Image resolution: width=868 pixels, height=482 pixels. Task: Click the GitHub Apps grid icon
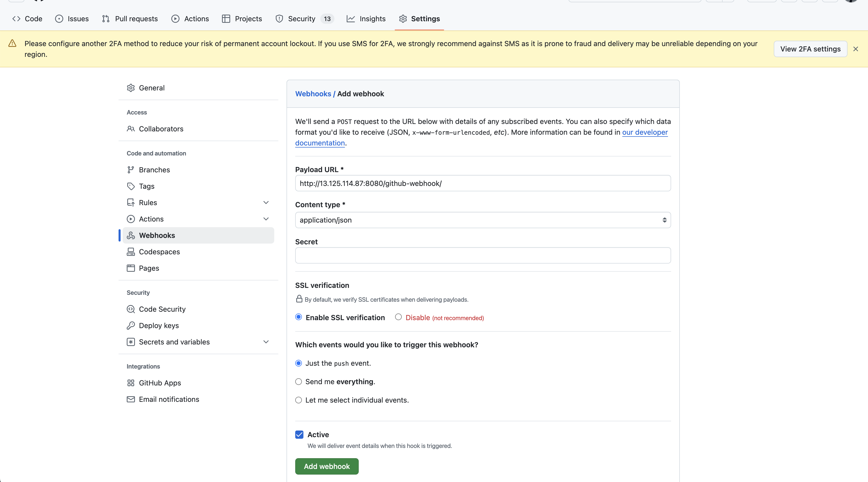point(131,383)
